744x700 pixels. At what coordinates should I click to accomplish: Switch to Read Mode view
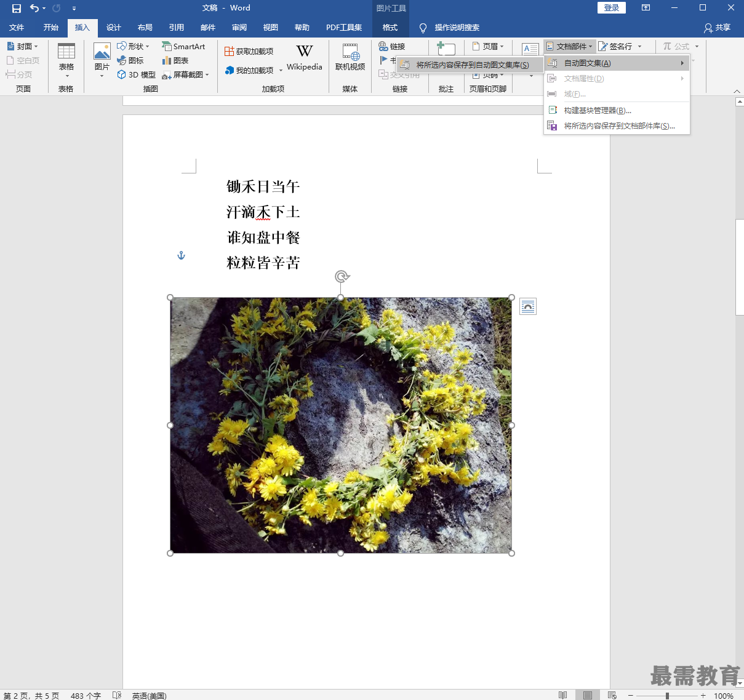click(562, 695)
